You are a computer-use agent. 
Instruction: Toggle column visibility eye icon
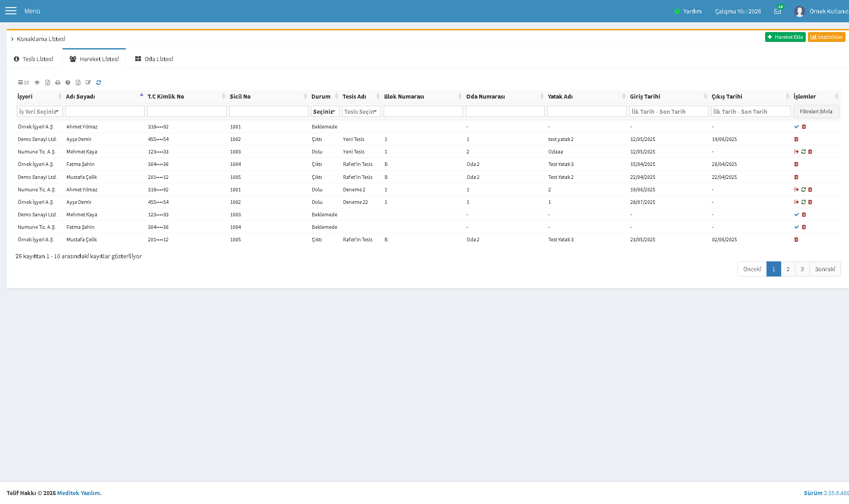point(37,83)
